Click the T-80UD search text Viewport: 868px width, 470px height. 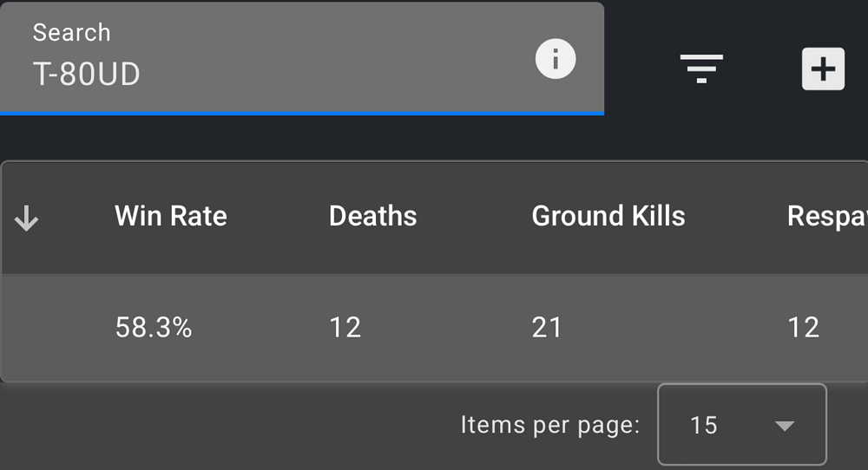(x=86, y=75)
